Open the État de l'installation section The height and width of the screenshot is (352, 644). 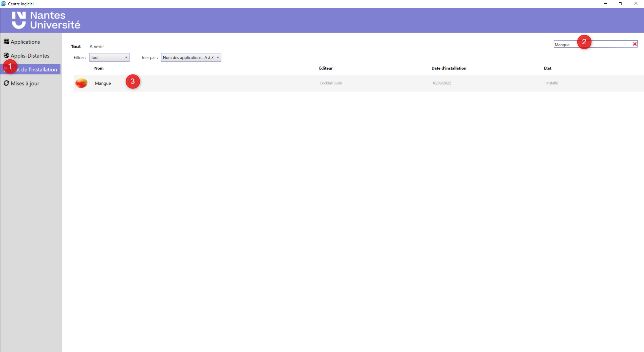coord(37,69)
